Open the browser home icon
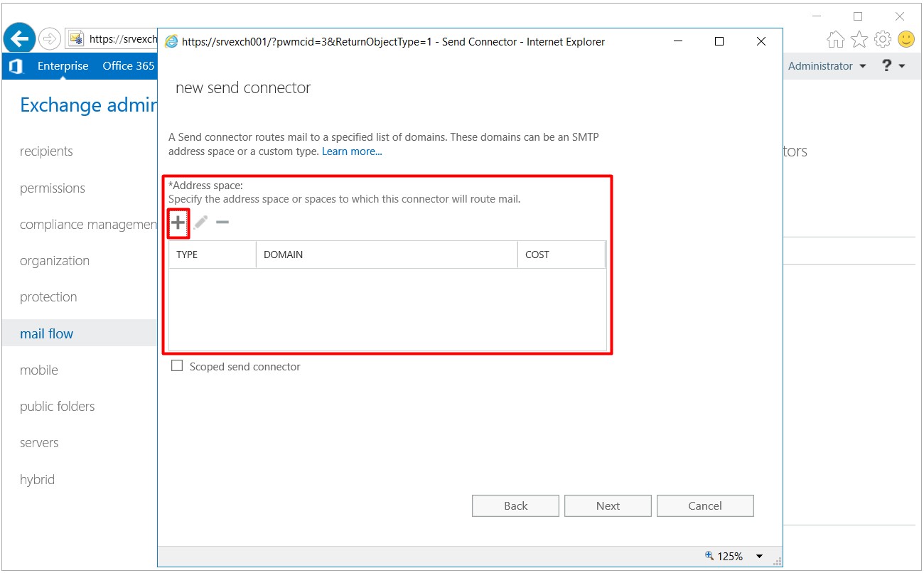924x573 pixels. [836, 40]
